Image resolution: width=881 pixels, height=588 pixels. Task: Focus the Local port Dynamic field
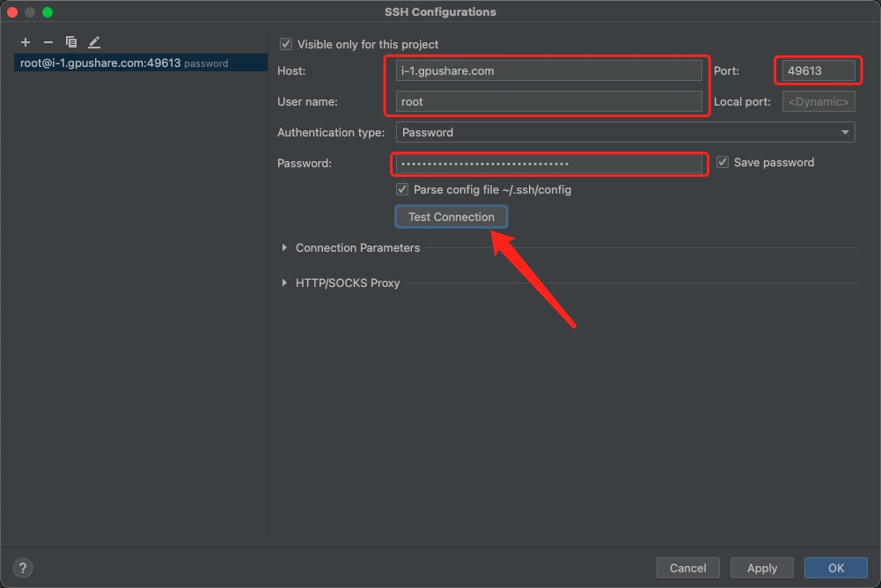point(819,102)
